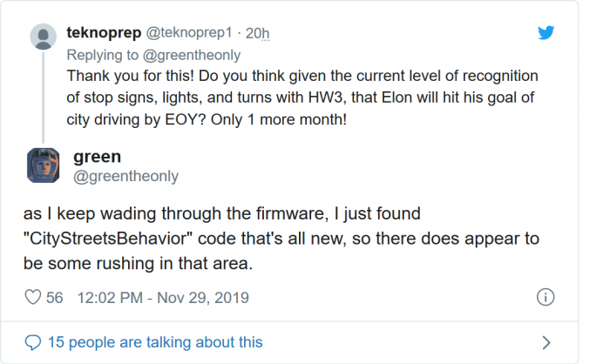
Task: Click teknoprep's question tweet text
Action: point(296,97)
